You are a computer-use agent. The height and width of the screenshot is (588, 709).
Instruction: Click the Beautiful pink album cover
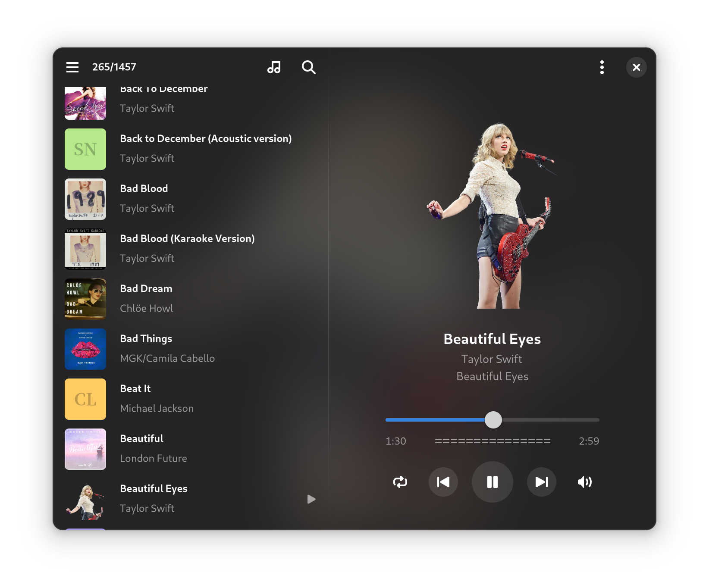[x=85, y=449]
